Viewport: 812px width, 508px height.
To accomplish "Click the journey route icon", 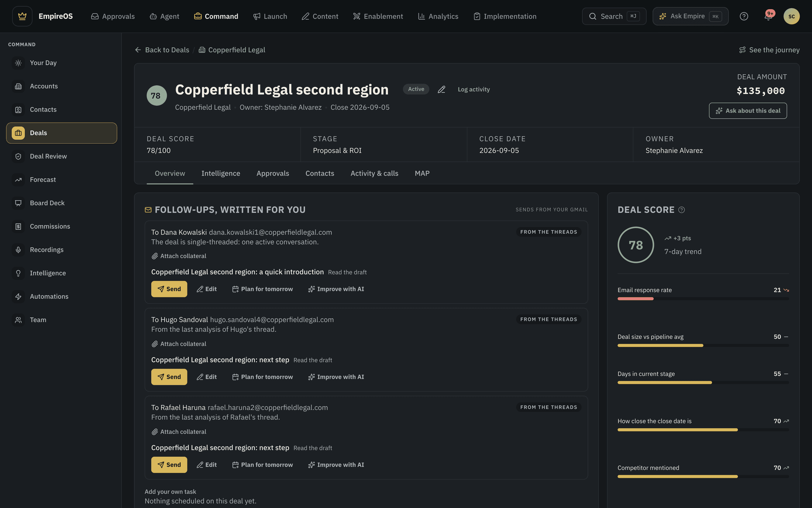I will [x=742, y=50].
